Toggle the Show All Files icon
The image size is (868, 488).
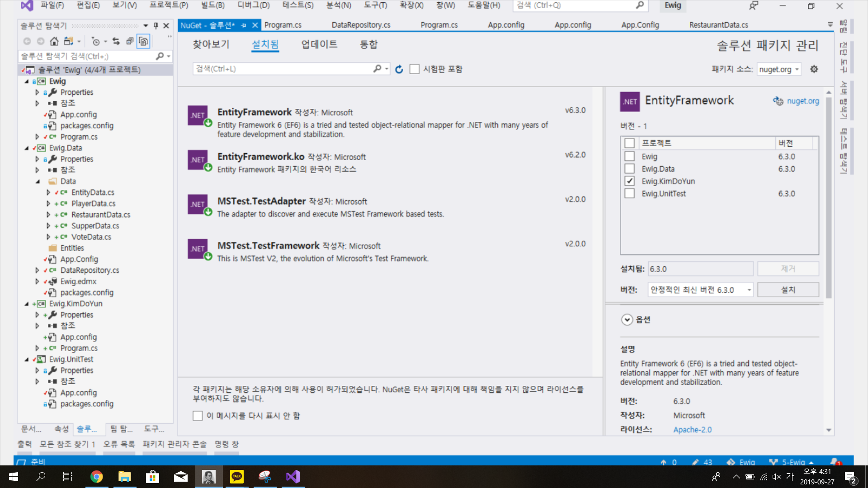click(143, 42)
